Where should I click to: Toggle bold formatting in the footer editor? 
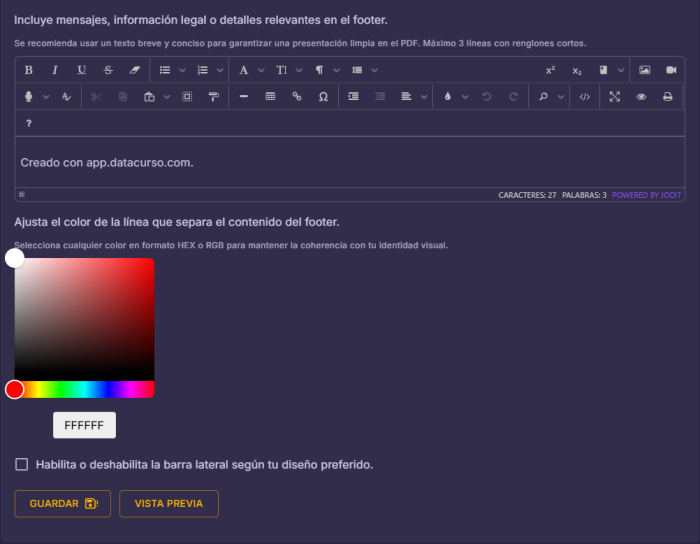point(28,70)
